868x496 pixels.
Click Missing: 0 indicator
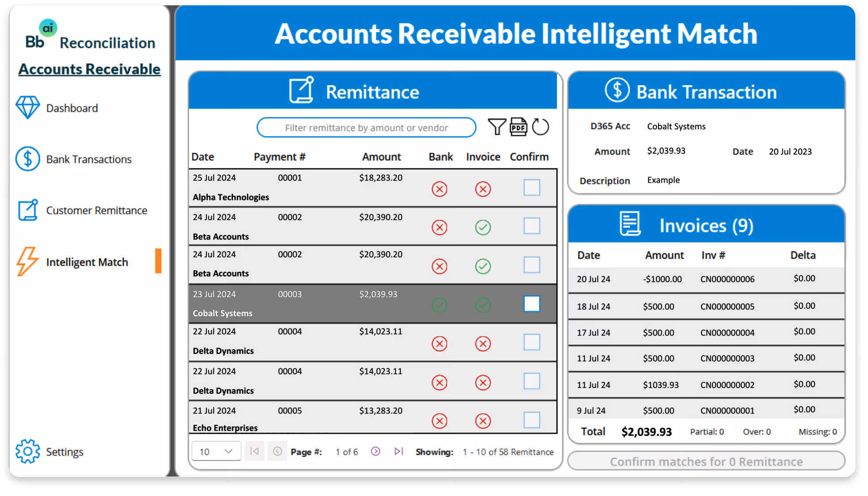point(818,432)
